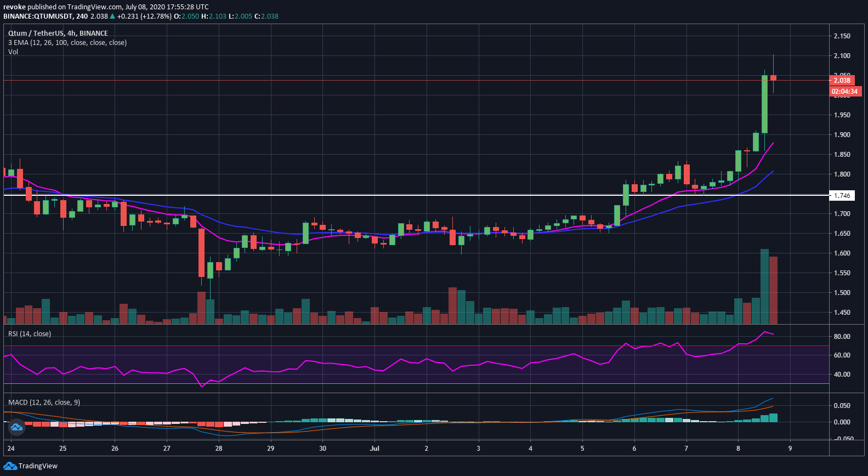
Task: Click the 1.700 price axis label
Action: pos(842,214)
